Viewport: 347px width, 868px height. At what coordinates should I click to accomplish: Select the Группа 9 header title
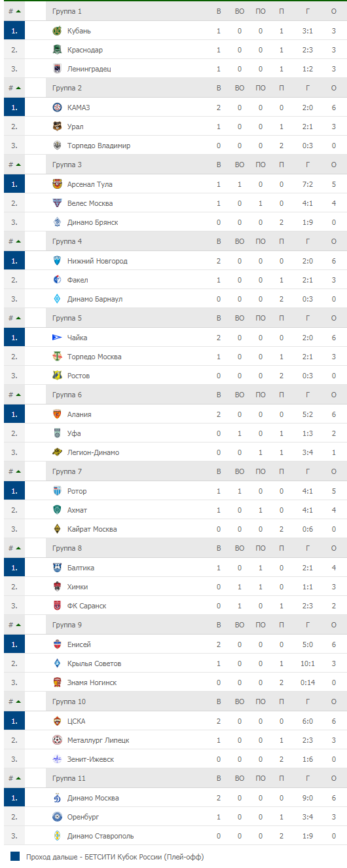point(67,625)
